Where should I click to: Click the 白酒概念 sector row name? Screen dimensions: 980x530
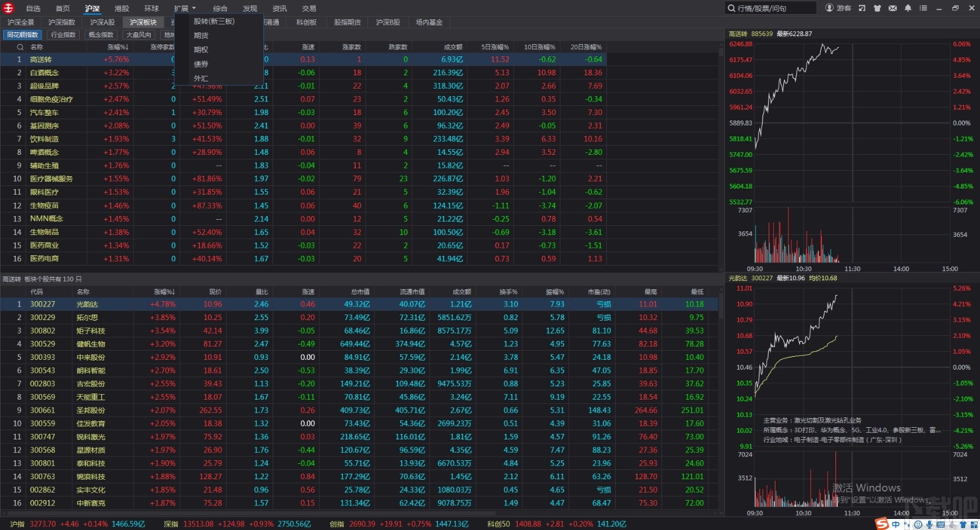coord(45,73)
